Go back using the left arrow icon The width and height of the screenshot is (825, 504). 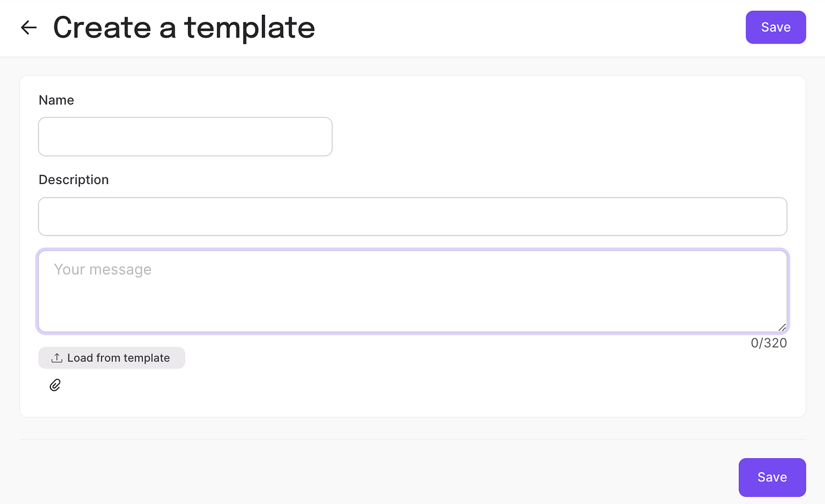pyautogui.click(x=28, y=27)
